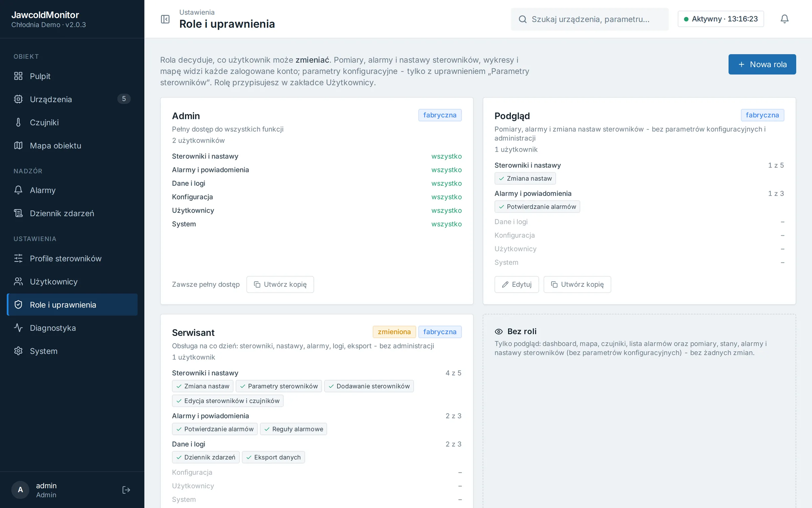Image resolution: width=812 pixels, height=508 pixels.
Task: Click the eye icon next to Bez roli
Action: (x=499, y=332)
